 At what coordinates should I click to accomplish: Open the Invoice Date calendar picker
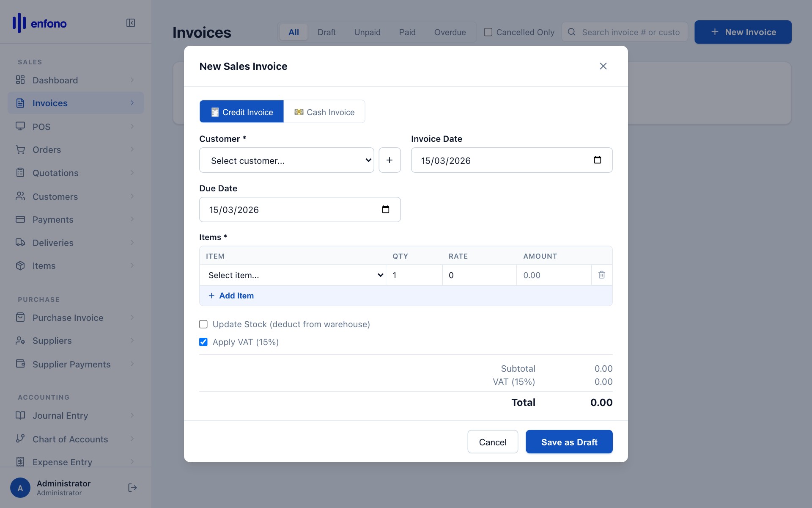[598, 160]
